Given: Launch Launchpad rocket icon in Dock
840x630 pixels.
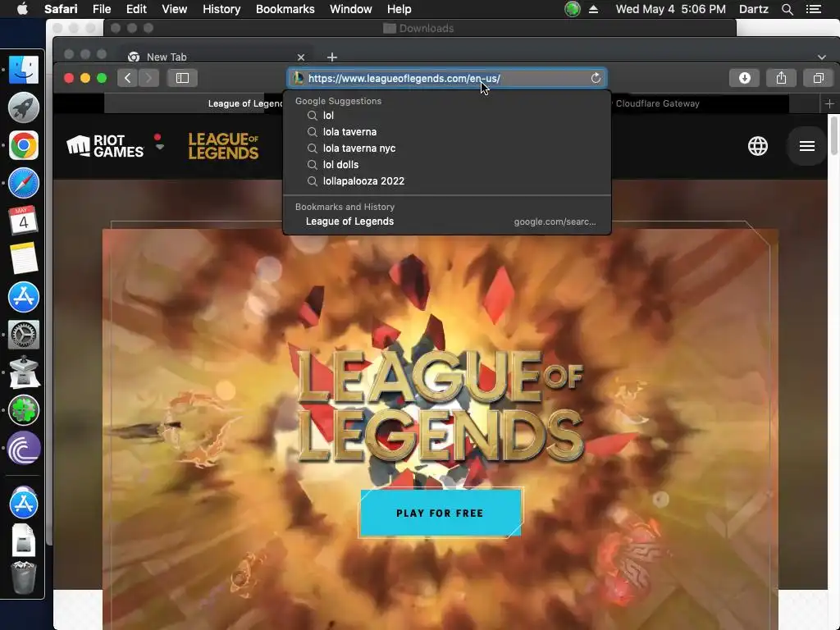Looking at the screenshot, I should coord(24,107).
